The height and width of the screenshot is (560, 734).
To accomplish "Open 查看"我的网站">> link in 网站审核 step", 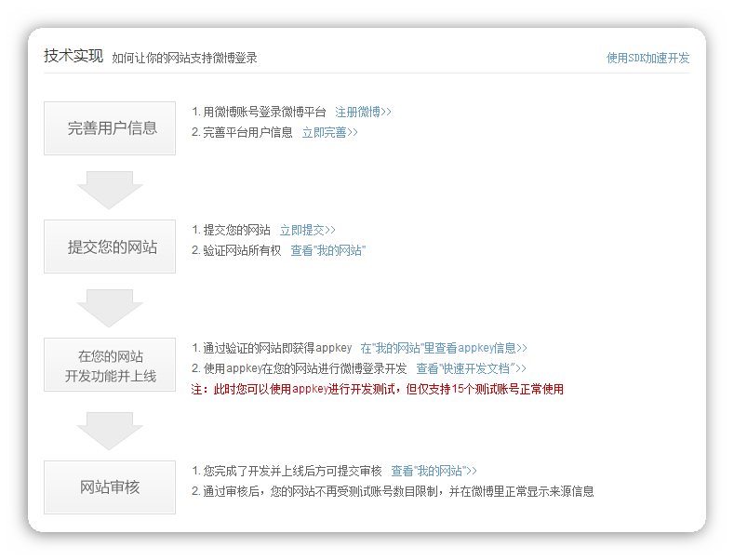I will 434,471.
